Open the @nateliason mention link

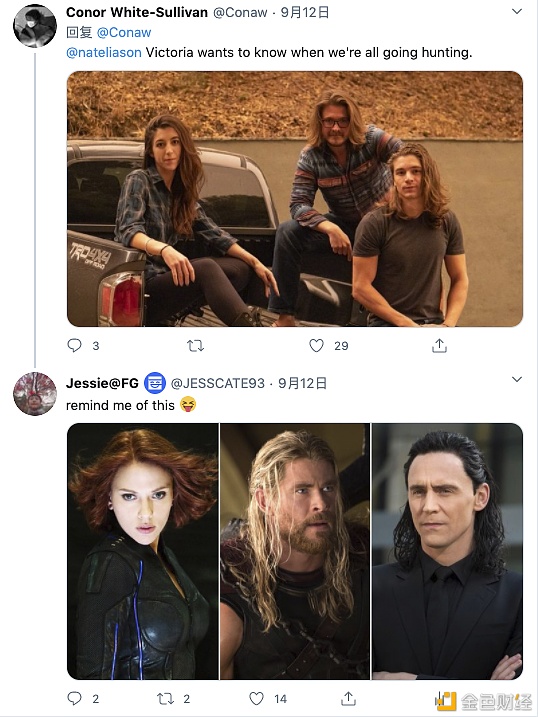(104, 53)
